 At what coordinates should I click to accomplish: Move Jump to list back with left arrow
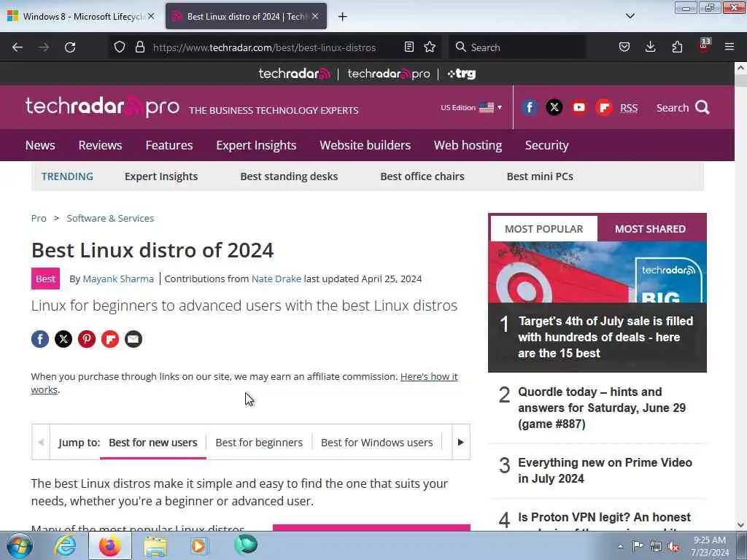(x=41, y=443)
